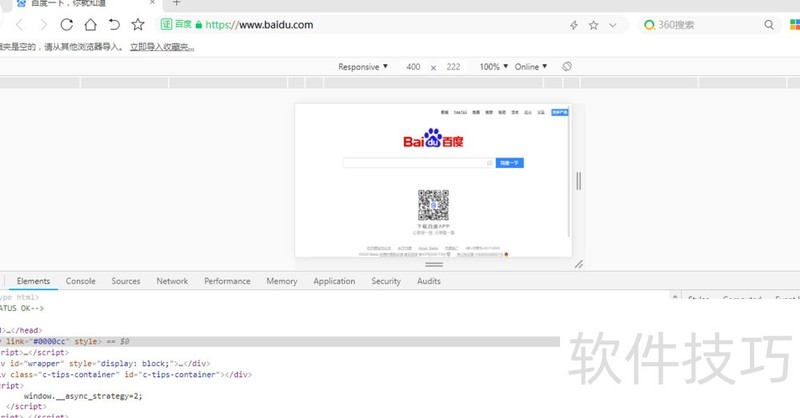The width and height of the screenshot is (800, 418).
Task: Close the Baidu browser tab
Action: (x=152, y=3)
